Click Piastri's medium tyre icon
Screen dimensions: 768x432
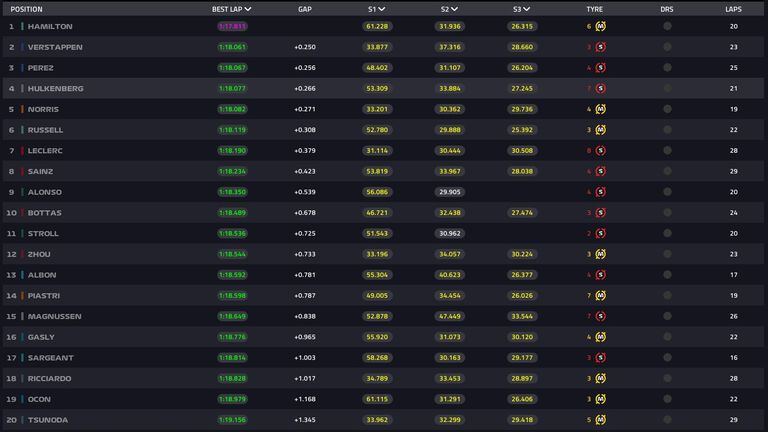[601, 296]
